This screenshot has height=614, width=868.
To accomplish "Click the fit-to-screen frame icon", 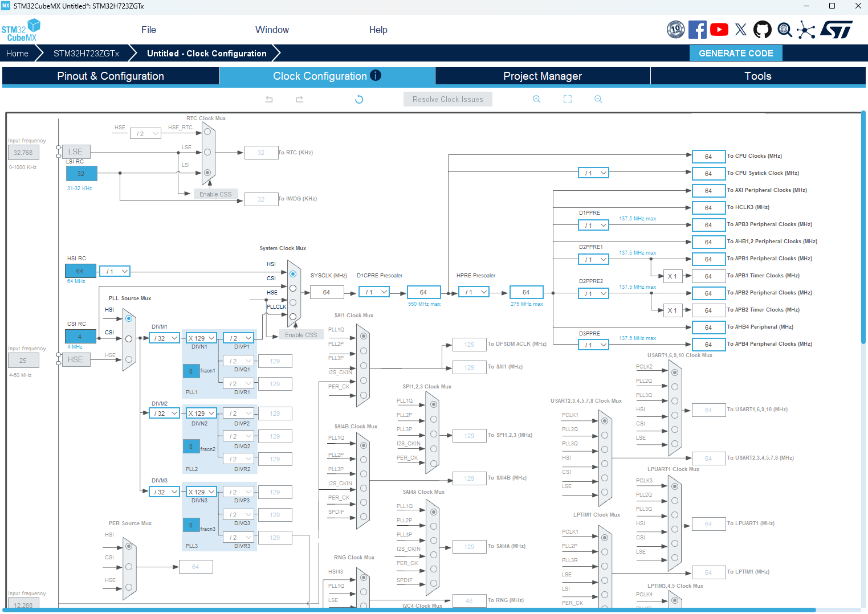I will 568,99.
